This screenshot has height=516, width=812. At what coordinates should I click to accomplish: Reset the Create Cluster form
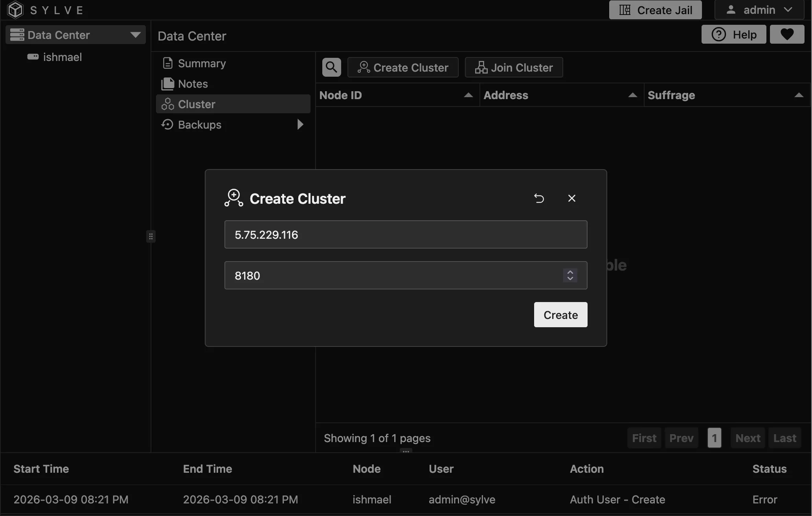click(539, 198)
